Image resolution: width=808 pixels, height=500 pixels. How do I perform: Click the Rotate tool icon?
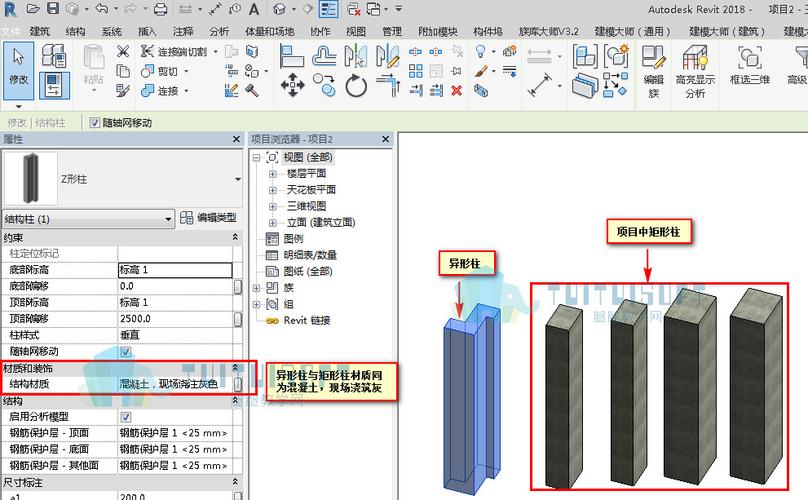tap(357, 86)
